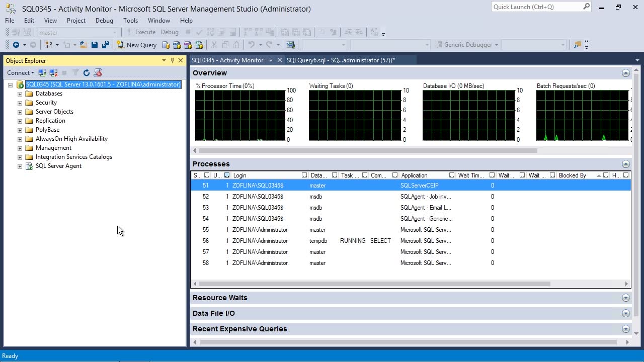Click the MDX query toolbar icon

click(x=177, y=45)
